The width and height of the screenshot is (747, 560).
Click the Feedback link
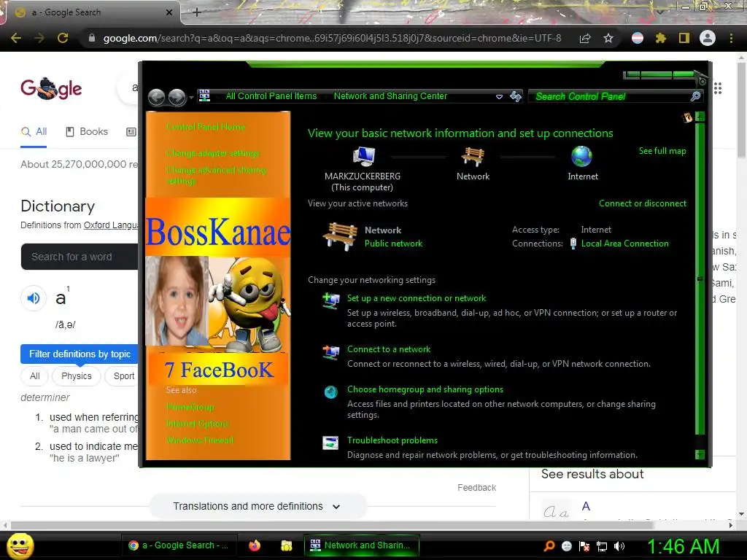476,488
